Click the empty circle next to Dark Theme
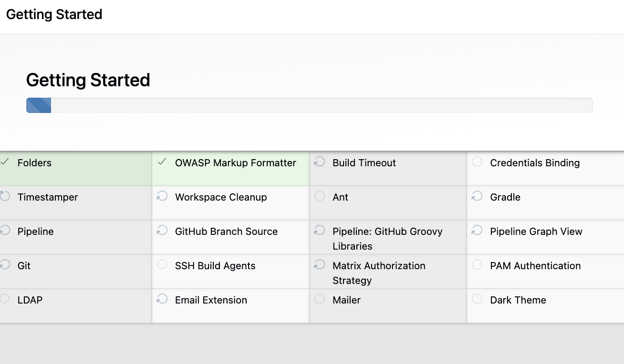Screen dimensions: 624x364 tap(477, 299)
